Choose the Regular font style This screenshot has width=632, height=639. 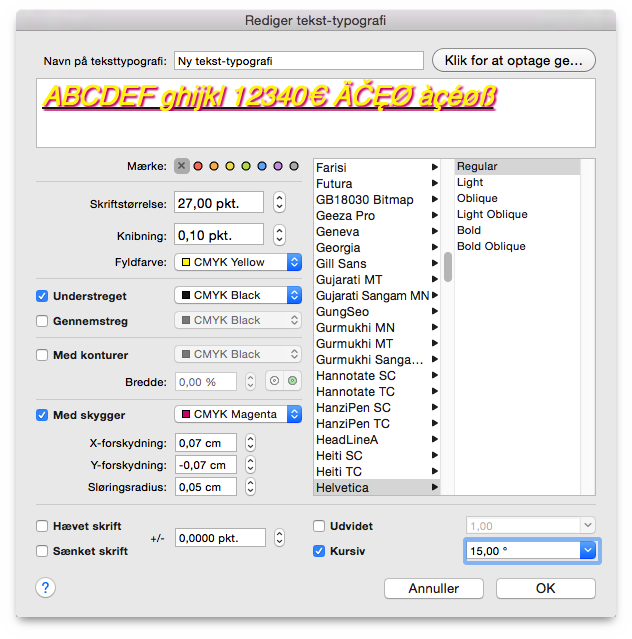(x=517, y=166)
